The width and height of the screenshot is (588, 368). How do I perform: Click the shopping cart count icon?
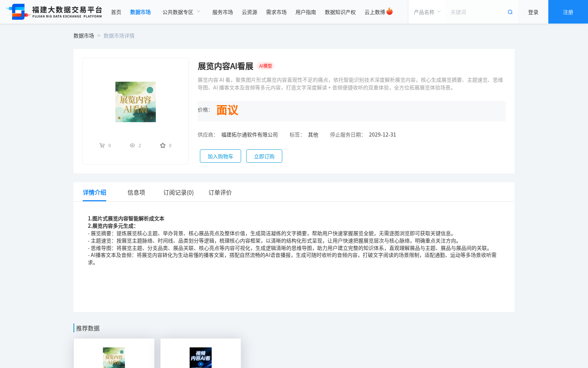(102, 145)
